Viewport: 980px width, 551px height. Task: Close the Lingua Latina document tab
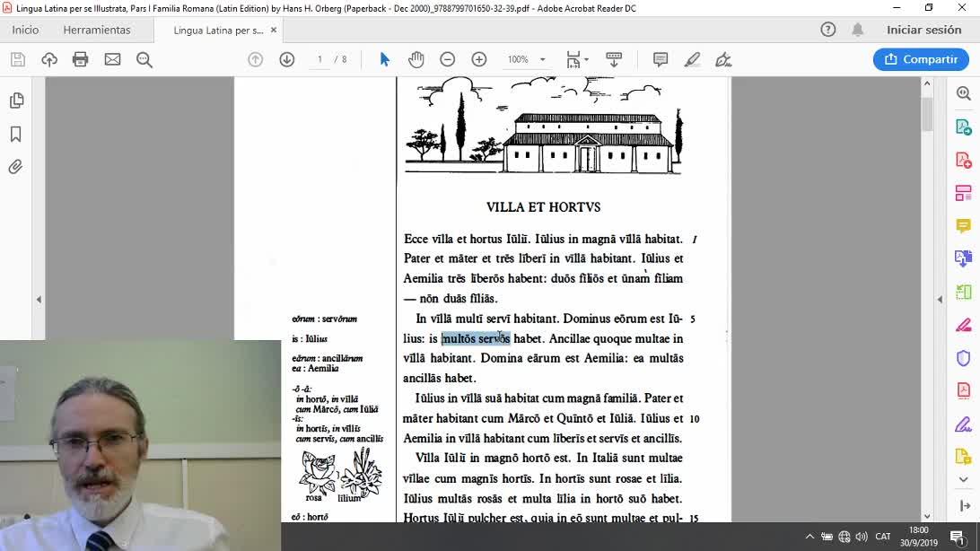point(273,30)
